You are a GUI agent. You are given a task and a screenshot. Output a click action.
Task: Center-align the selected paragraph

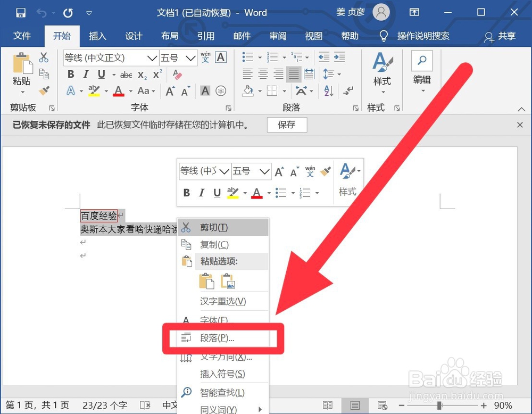tap(262, 74)
